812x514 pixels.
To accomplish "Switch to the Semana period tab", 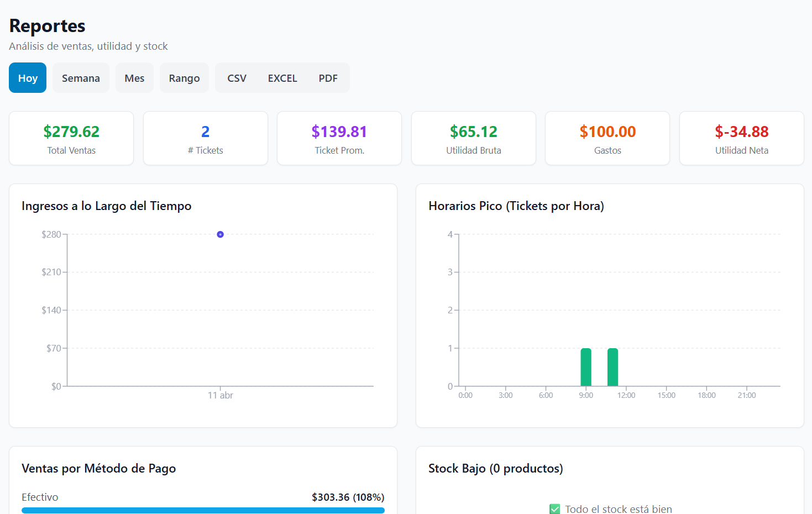I will coord(81,78).
